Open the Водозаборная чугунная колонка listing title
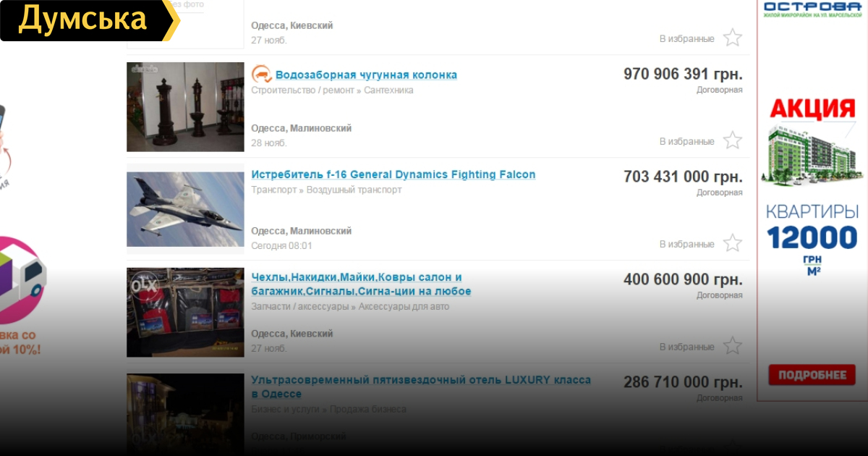Screen dimensions: 868x456 (366, 75)
